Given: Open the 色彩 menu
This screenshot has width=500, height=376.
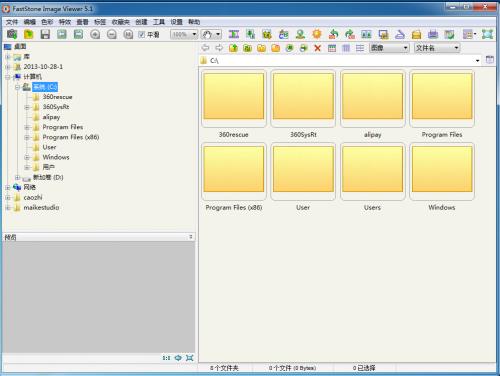Looking at the screenshot, I should [47, 22].
